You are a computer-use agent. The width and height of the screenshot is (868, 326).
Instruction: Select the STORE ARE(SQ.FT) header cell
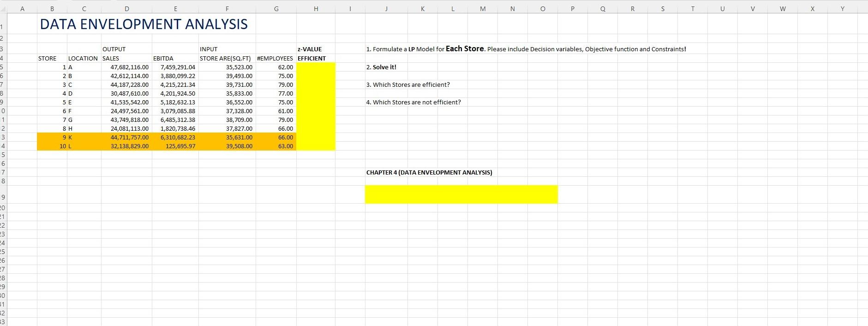coord(226,58)
